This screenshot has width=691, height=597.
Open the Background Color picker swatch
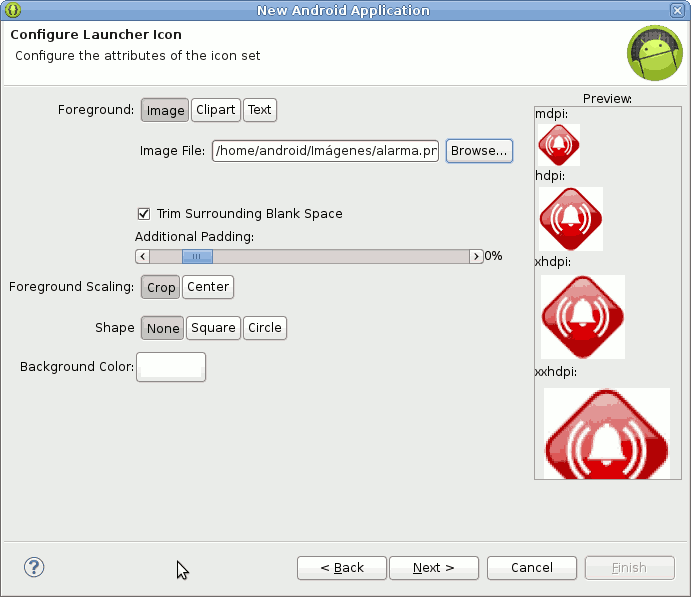tap(171, 367)
